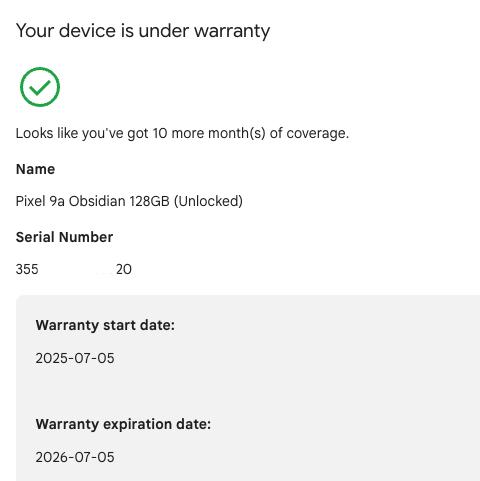Click the serial number's trailing digits 20
This screenshot has height=481, width=480.
(124, 269)
